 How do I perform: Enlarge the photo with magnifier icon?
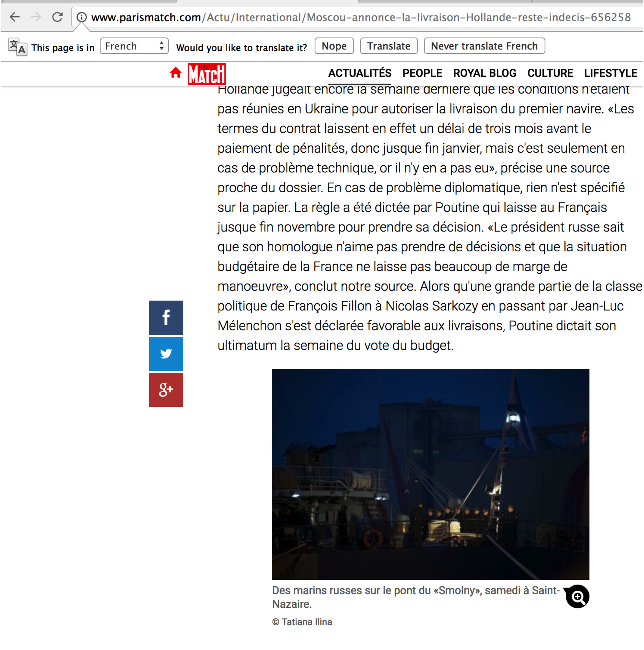tap(578, 597)
